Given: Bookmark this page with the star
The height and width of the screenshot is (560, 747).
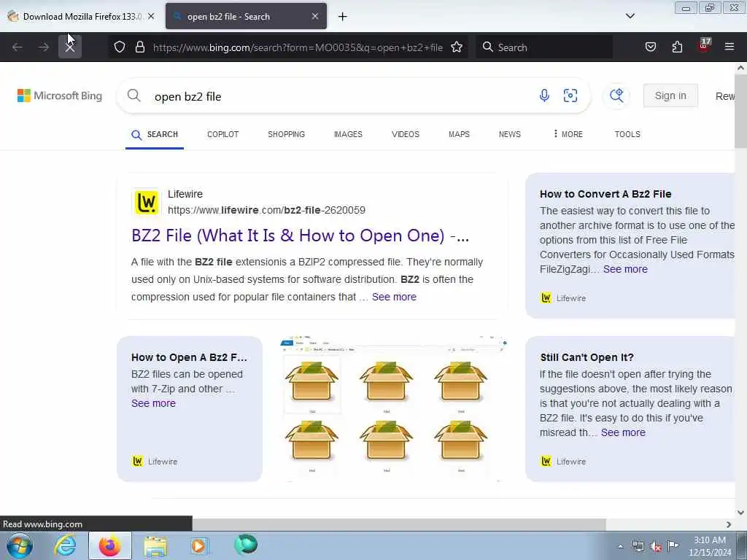Looking at the screenshot, I should (457, 47).
